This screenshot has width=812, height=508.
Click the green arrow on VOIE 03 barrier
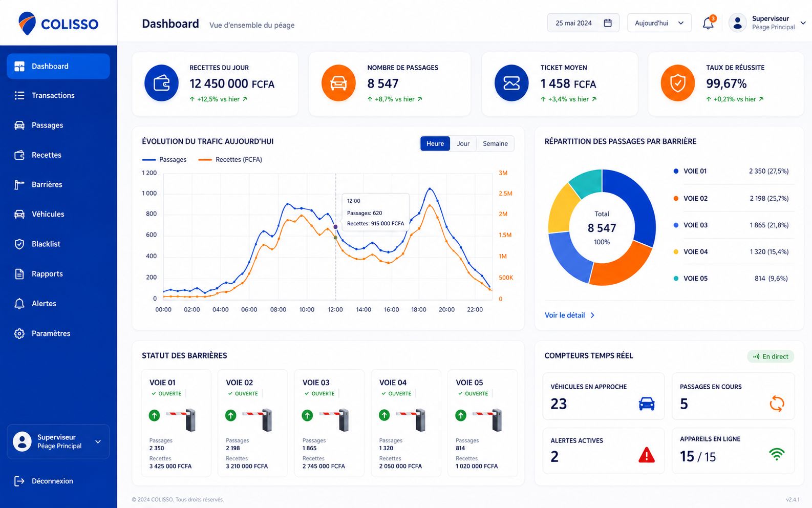pyautogui.click(x=307, y=415)
